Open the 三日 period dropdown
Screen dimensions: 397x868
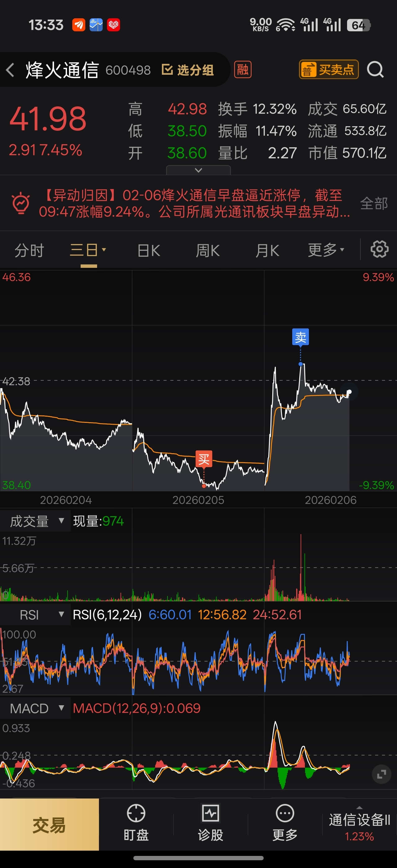pos(88,250)
